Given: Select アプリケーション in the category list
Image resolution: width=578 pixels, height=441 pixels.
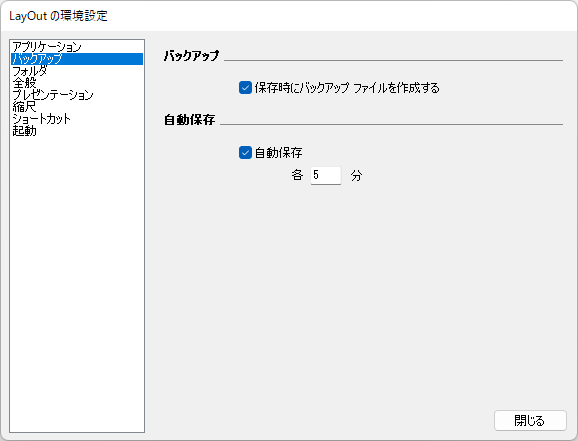Looking at the screenshot, I should point(77,47).
